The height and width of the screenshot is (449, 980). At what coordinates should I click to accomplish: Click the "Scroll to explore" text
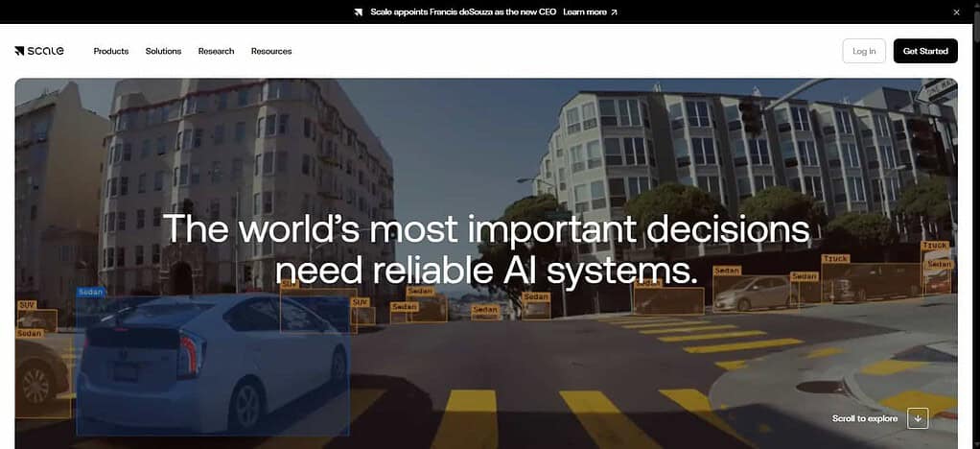[864, 418]
